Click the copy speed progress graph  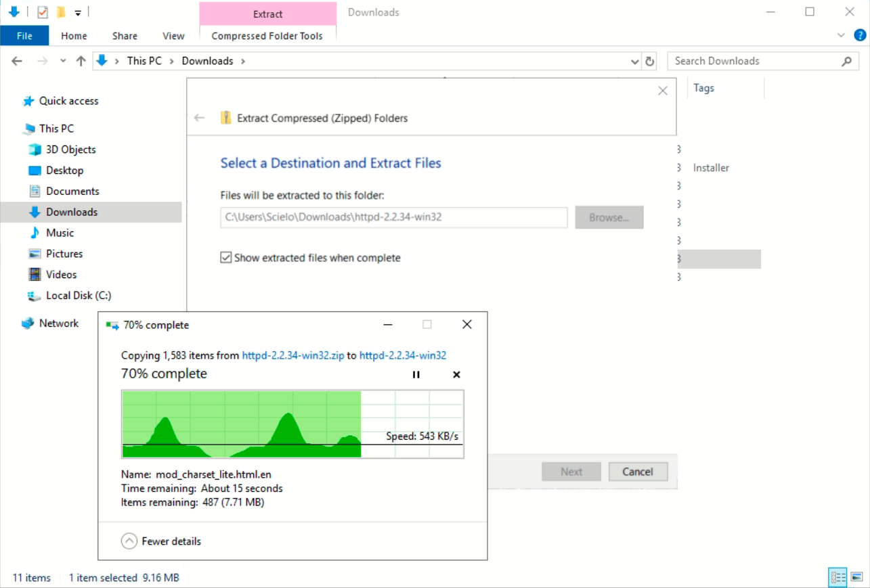(292, 424)
